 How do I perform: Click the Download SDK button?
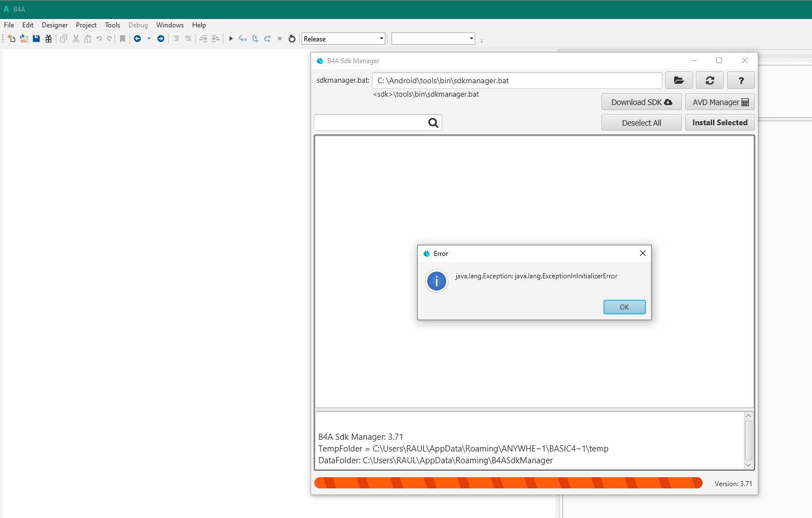(642, 102)
